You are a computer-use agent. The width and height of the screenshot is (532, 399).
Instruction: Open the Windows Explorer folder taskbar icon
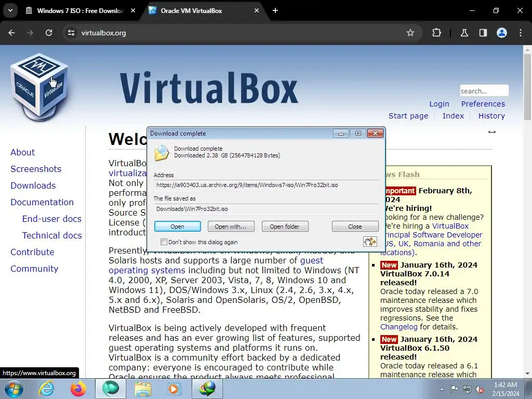143,389
